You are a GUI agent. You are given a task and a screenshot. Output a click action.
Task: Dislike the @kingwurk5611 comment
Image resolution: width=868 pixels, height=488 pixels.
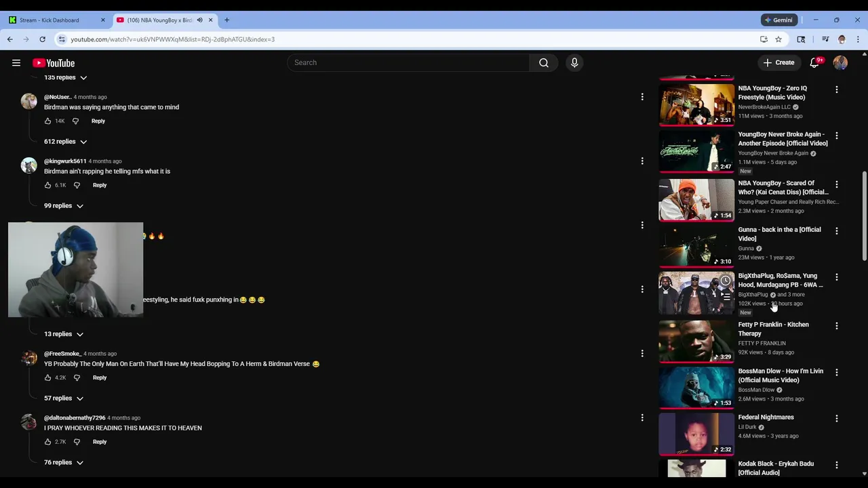77,185
